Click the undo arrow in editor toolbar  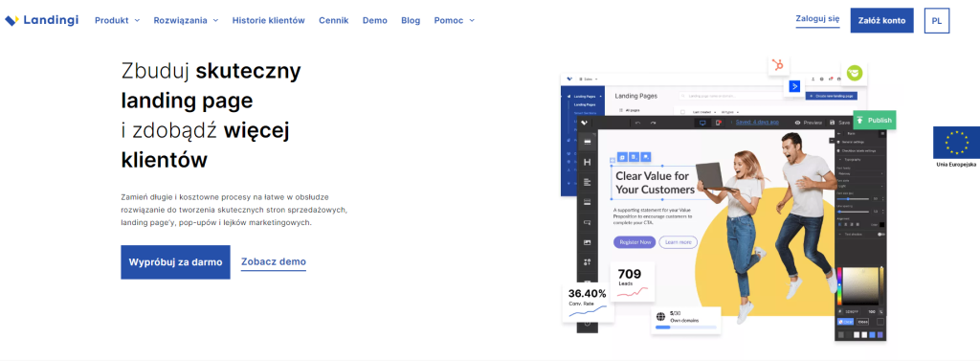click(637, 123)
